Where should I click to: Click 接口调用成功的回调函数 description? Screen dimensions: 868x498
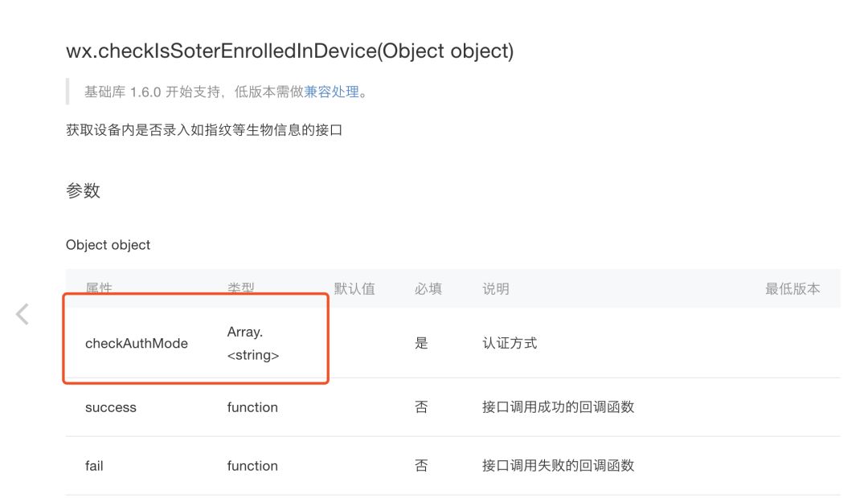click(x=558, y=407)
